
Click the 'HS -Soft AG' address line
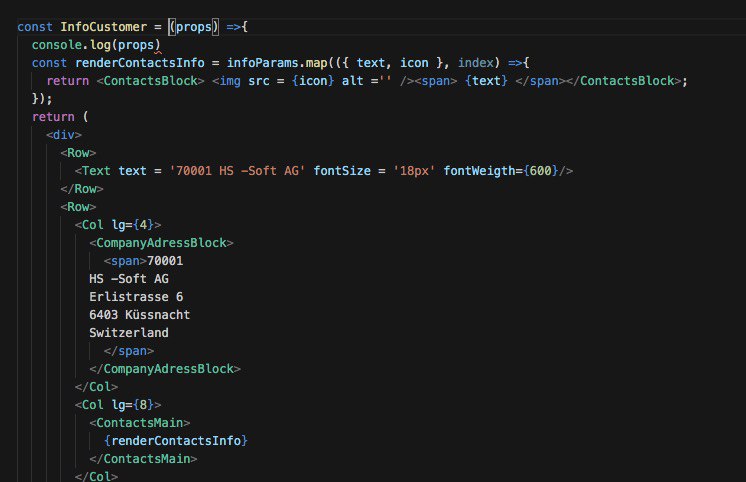(129, 279)
